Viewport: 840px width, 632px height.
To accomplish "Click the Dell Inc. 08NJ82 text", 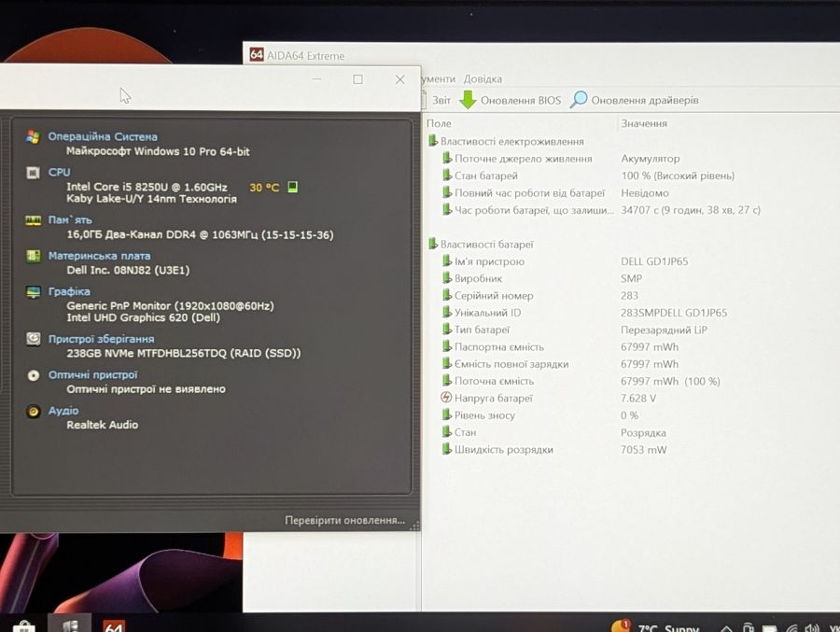I will coord(128,270).
